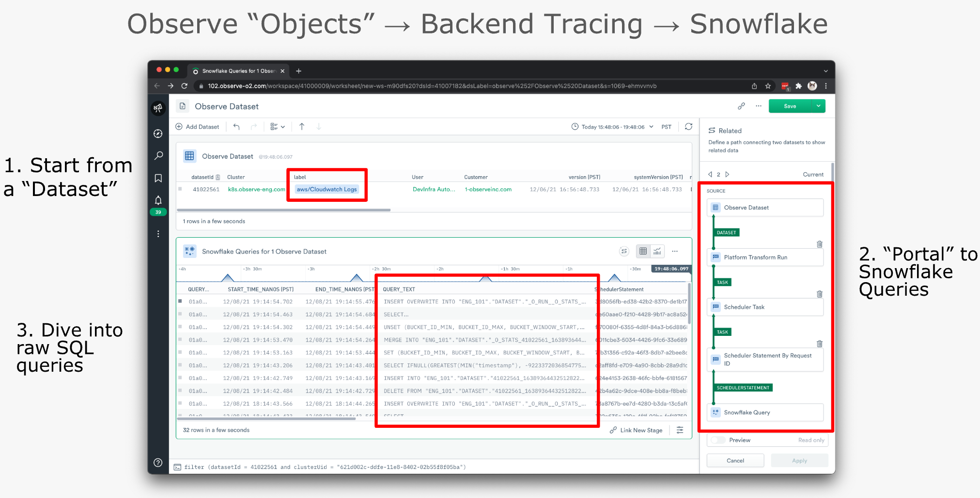
Task: Open worksheet options ellipsis next to Save
Action: coord(759,106)
